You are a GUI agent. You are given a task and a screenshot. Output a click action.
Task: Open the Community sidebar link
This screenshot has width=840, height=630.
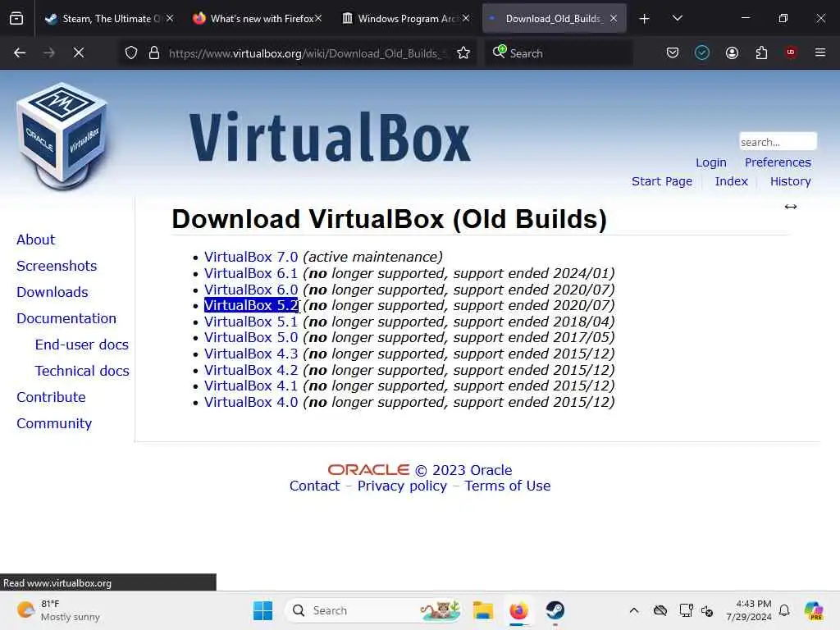point(54,423)
